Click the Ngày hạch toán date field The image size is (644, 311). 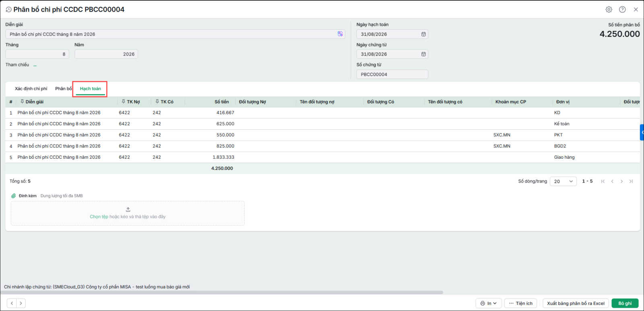coord(392,34)
